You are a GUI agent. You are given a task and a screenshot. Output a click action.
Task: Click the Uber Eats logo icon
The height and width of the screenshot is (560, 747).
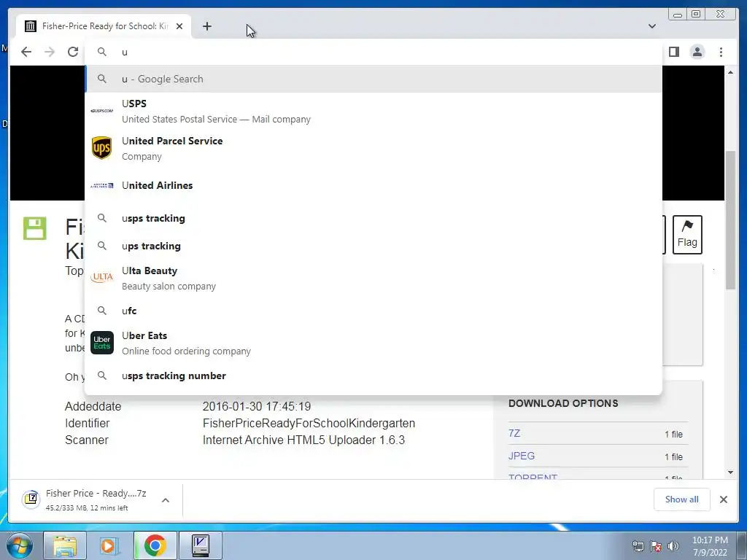coord(102,343)
